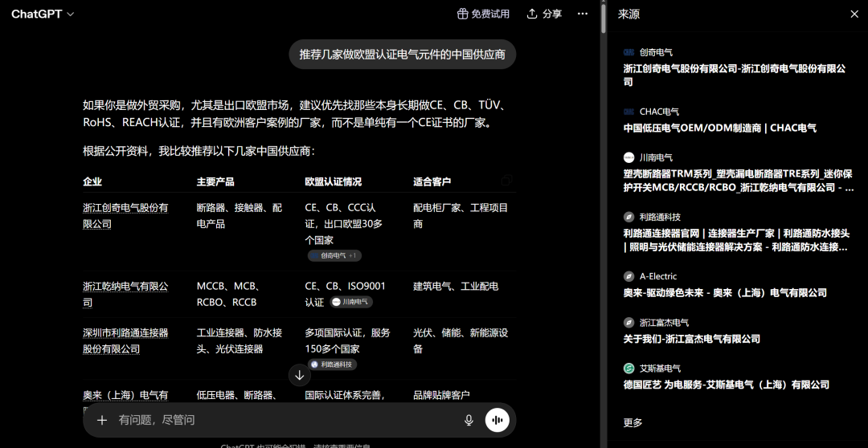Click the scroll-to-bottom arrow button
868x448 pixels.
[x=300, y=375]
